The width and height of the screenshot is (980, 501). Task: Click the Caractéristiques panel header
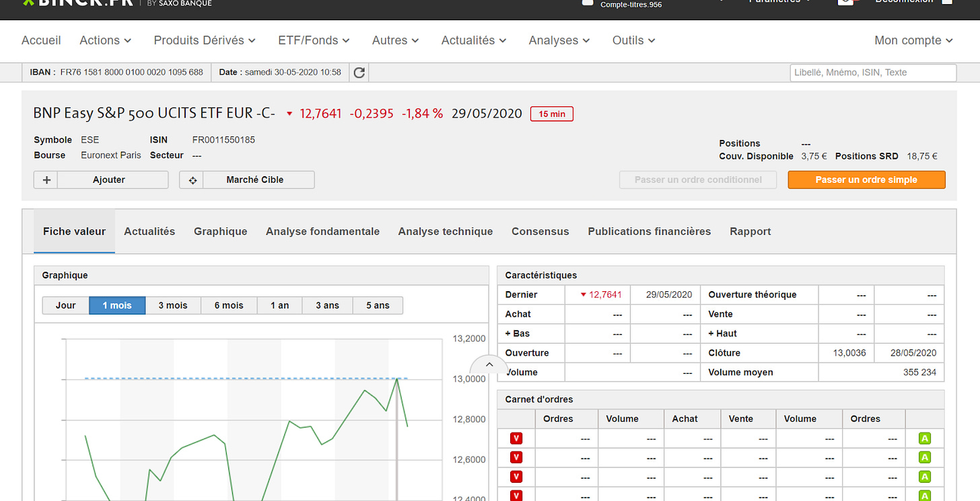(721, 275)
